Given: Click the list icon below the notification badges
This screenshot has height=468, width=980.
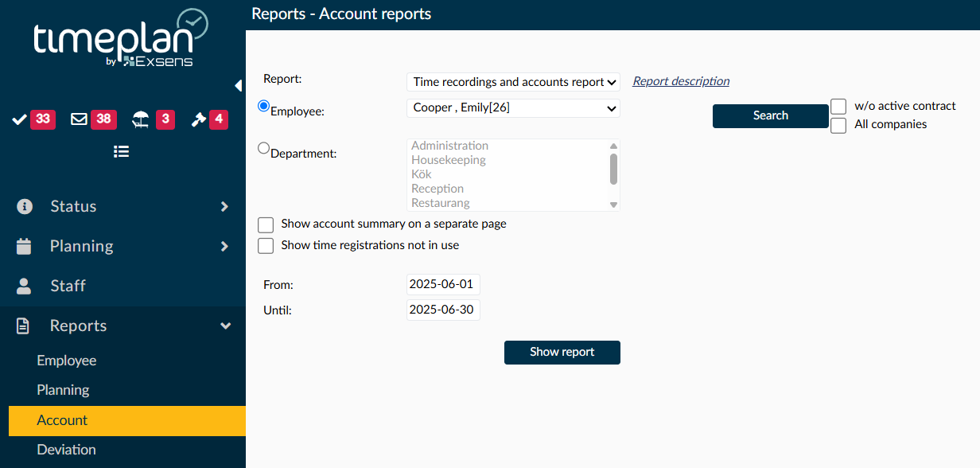Looking at the screenshot, I should point(121,151).
